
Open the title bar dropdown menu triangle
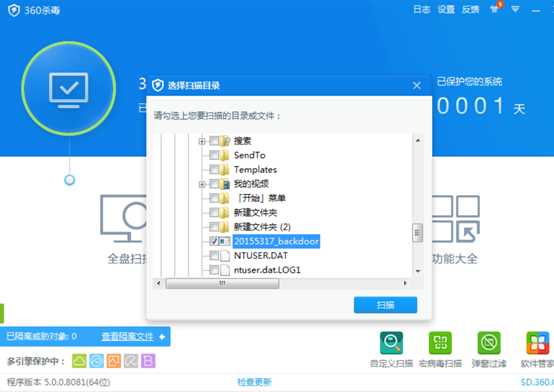pyautogui.click(x=515, y=9)
